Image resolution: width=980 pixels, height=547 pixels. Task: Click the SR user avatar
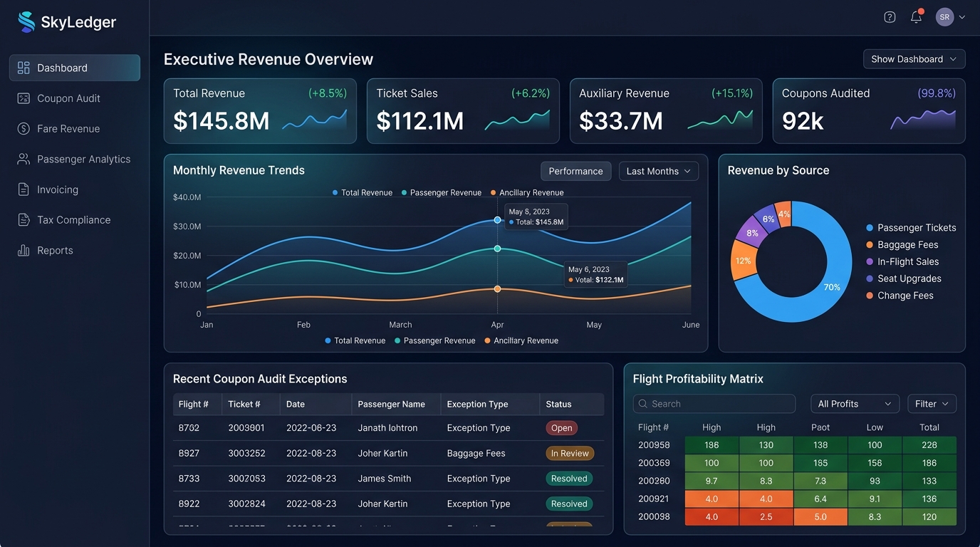point(944,17)
